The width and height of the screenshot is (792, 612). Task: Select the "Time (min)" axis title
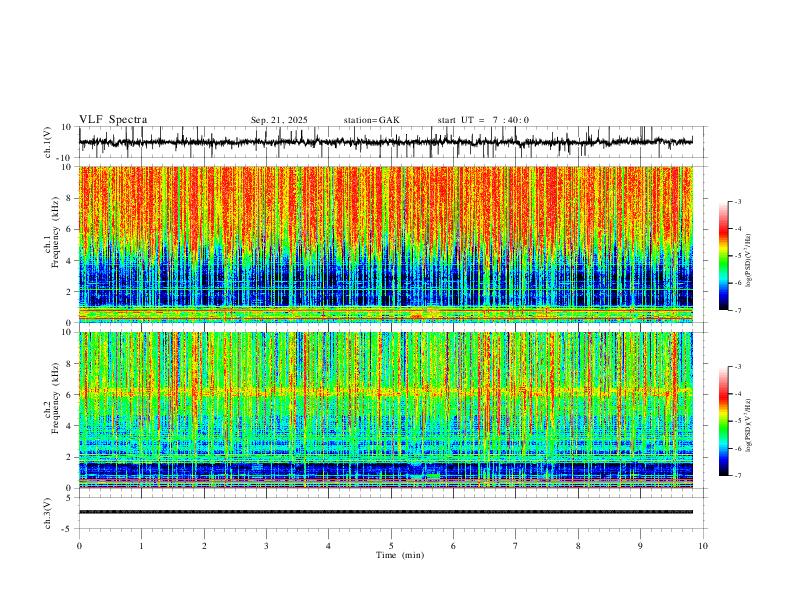pyautogui.click(x=400, y=555)
